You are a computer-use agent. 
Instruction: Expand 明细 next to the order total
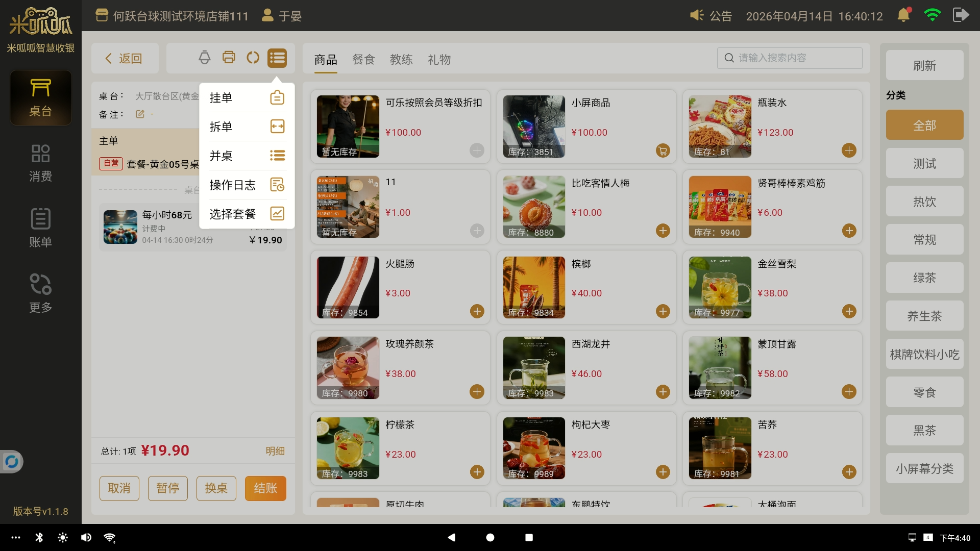tap(275, 451)
